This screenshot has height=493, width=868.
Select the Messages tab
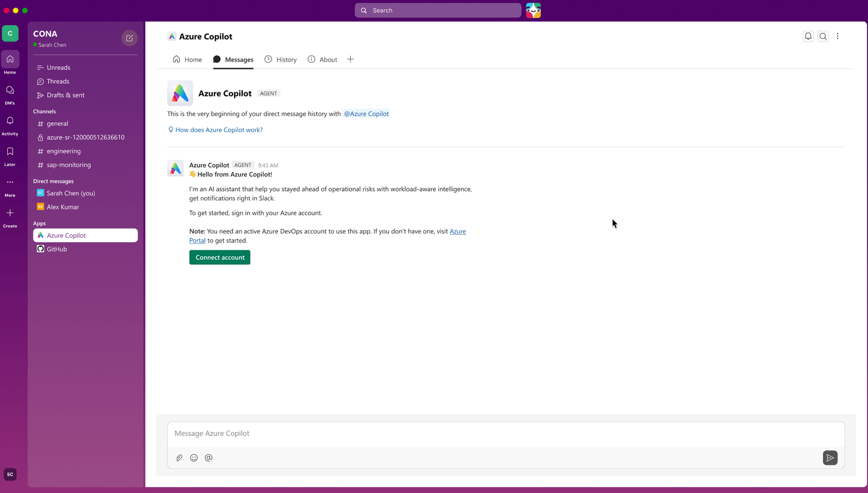(233, 59)
